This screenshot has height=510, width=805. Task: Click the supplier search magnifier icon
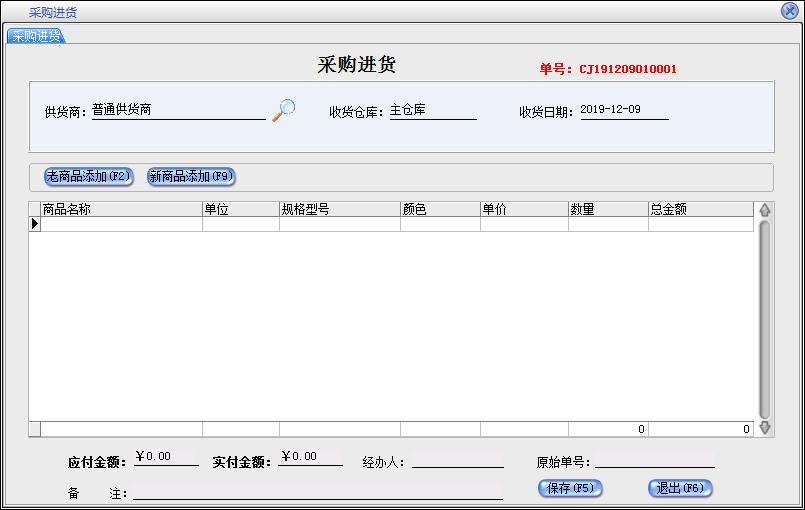point(283,110)
